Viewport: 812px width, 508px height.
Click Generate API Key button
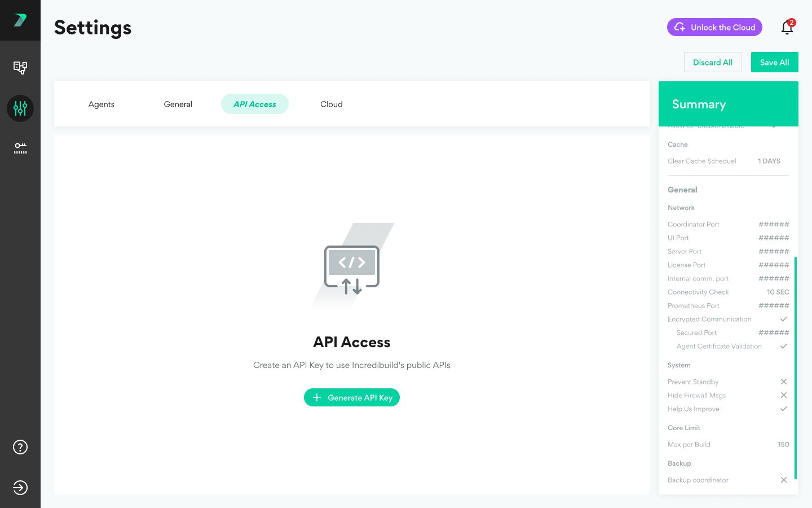(352, 397)
